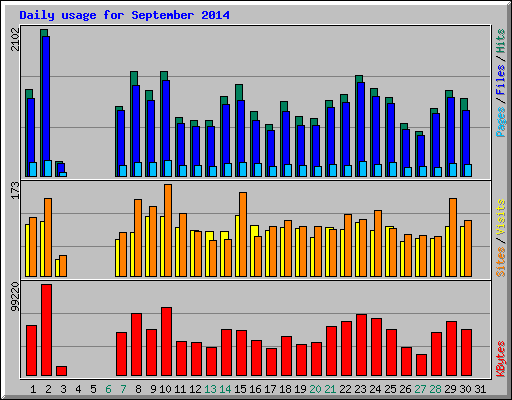Click day label 8 on the x-axis
This screenshot has width=512, height=400.
coord(138,389)
